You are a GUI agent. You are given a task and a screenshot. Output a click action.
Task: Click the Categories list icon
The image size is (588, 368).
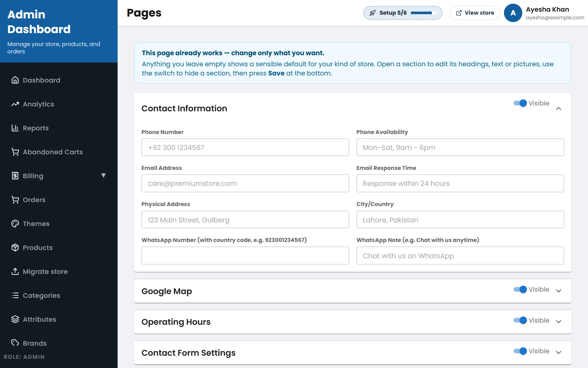(15, 295)
